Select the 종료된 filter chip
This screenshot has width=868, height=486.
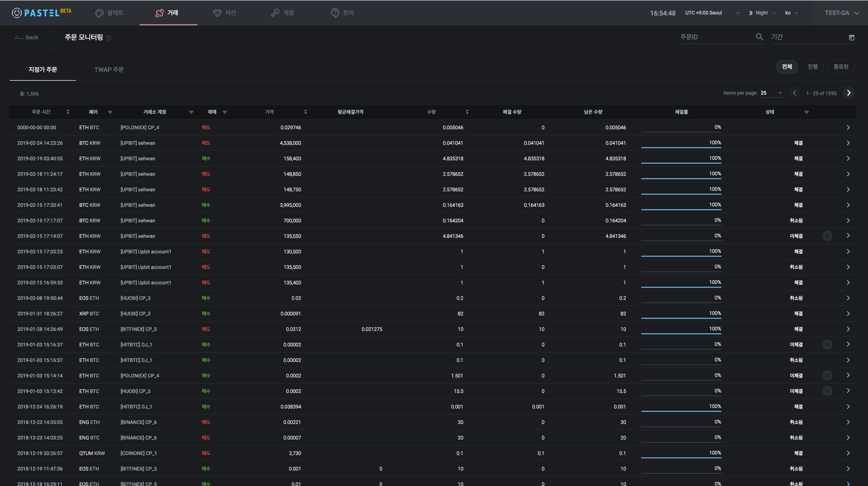[841, 67]
